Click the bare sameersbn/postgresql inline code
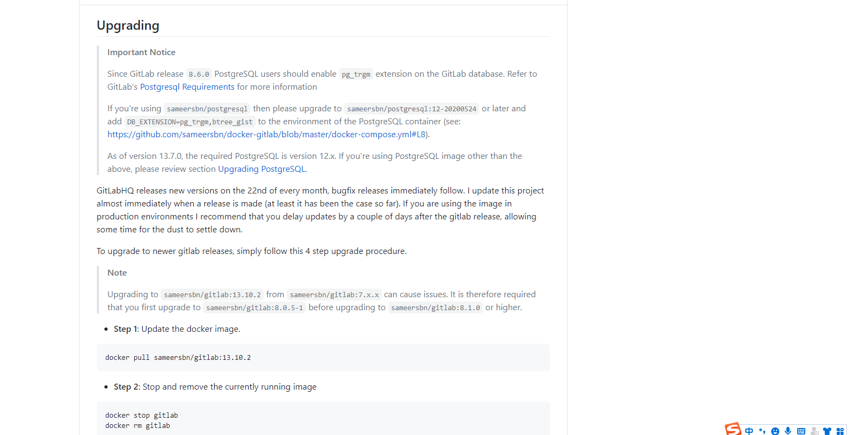The height and width of the screenshot is (435, 868). coord(207,109)
